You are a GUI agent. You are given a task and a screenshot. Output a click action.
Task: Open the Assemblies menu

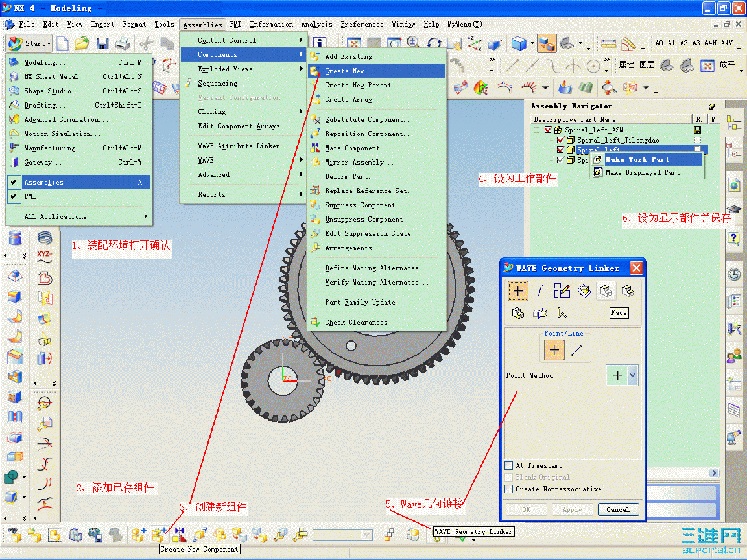coord(202,25)
